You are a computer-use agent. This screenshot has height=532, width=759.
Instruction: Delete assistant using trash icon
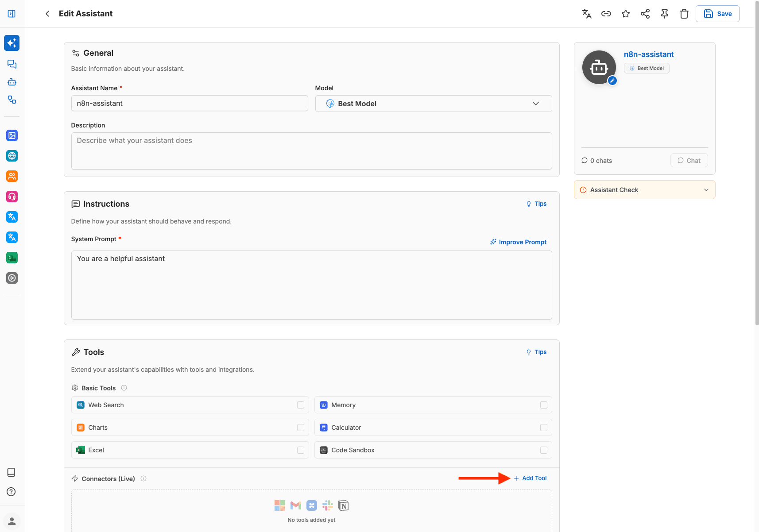684,14
